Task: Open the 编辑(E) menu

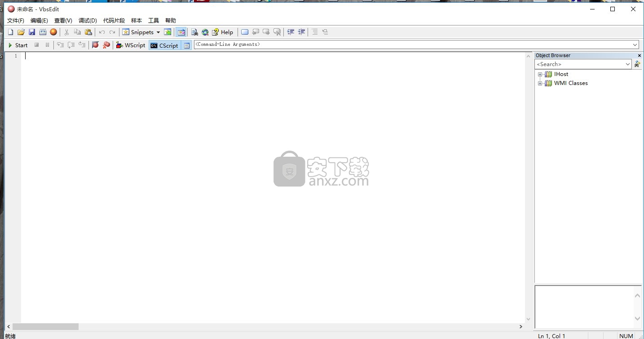Action: 39,21
